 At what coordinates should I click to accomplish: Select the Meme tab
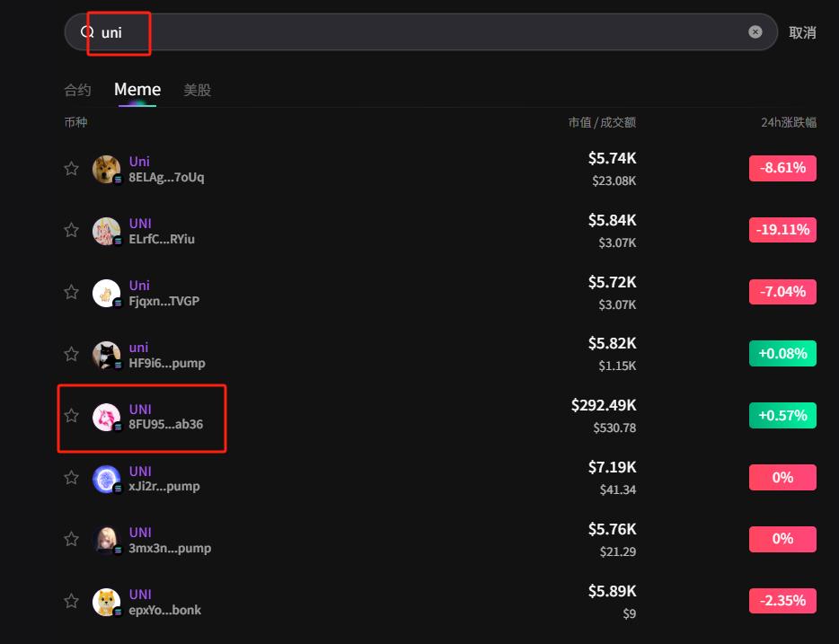coord(137,90)
